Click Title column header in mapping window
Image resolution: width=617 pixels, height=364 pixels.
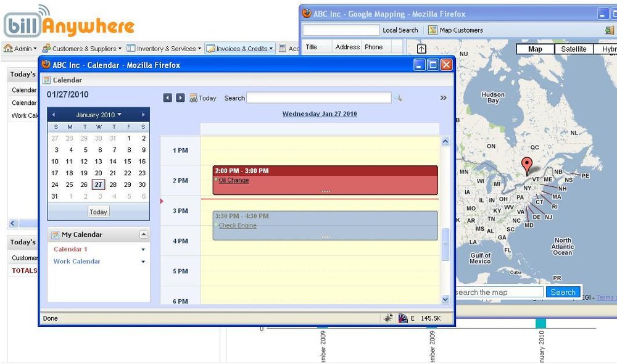[x=317, y=47]
